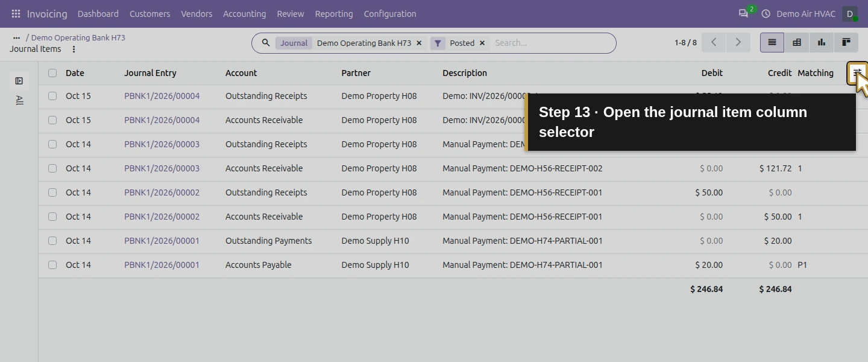Open the optional columns selector
The height and width of the screenshot is (362, 868).
[857, 73]
